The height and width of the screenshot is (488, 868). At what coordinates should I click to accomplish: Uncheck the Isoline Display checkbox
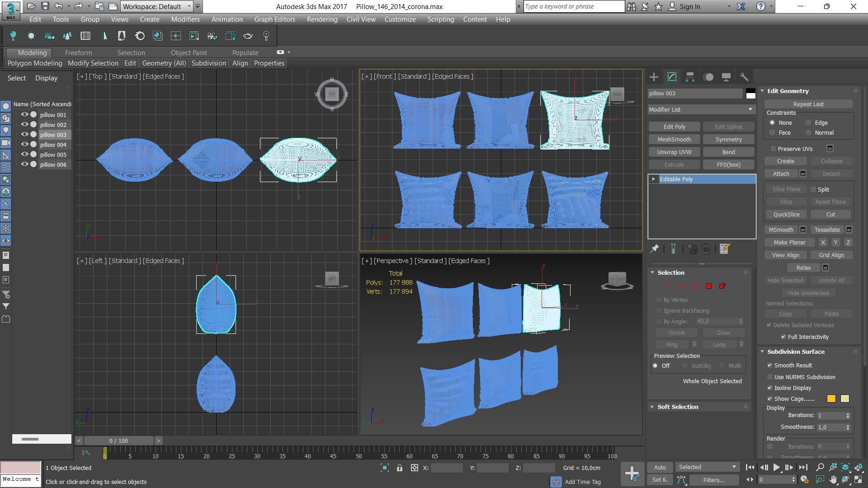click(x=770, y=388)
